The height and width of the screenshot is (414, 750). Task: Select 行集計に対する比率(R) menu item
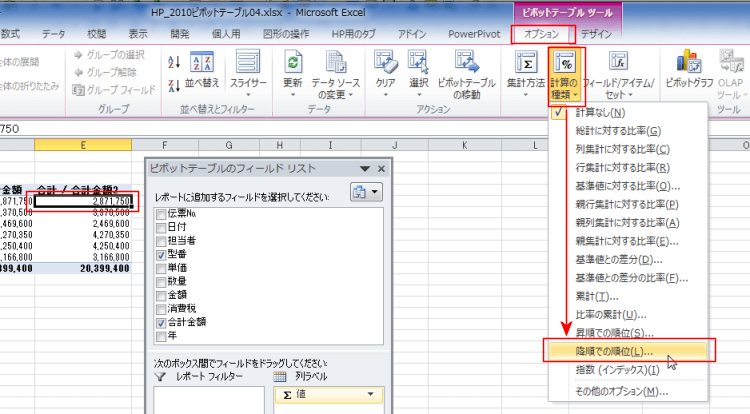(x=628, y=168)
